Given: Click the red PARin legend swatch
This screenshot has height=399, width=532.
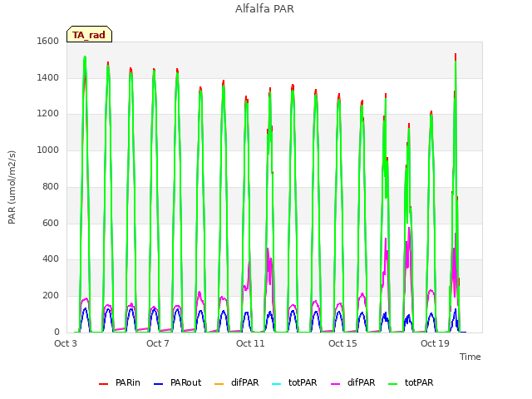Looking at the screenshot, I should click(x=103, y=384).
